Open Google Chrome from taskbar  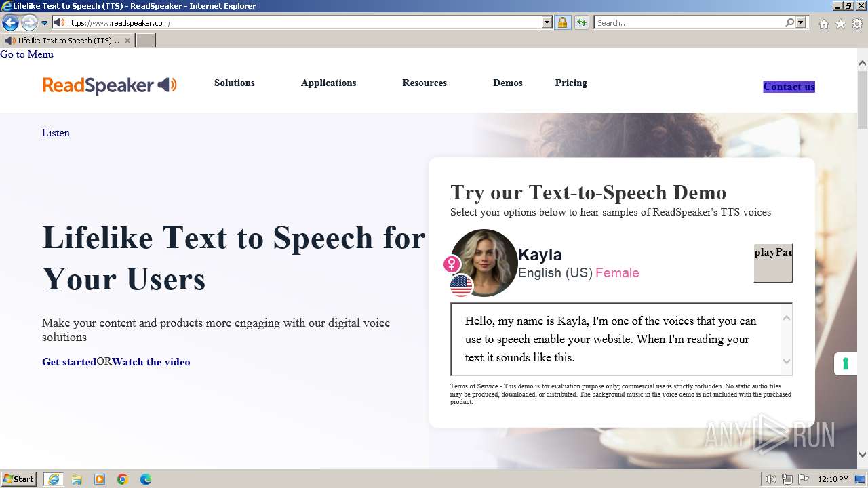click(x=123, y=479)
